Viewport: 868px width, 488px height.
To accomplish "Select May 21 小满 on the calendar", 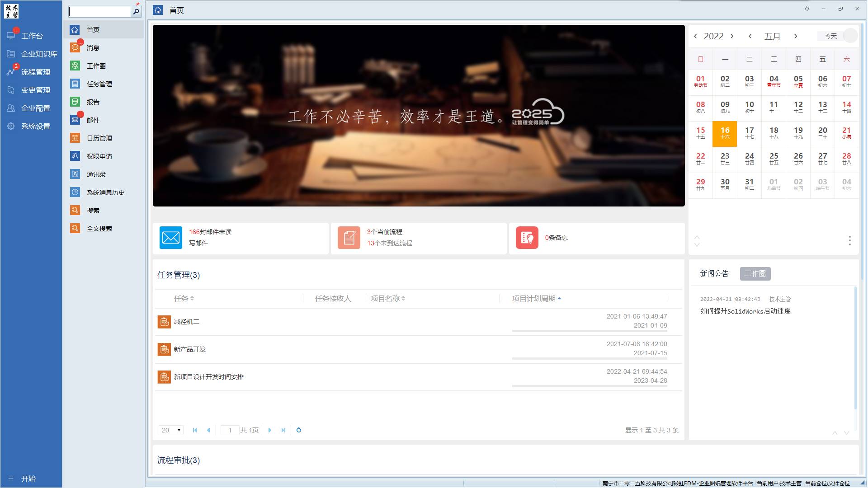I will click(x=847, y=134).
